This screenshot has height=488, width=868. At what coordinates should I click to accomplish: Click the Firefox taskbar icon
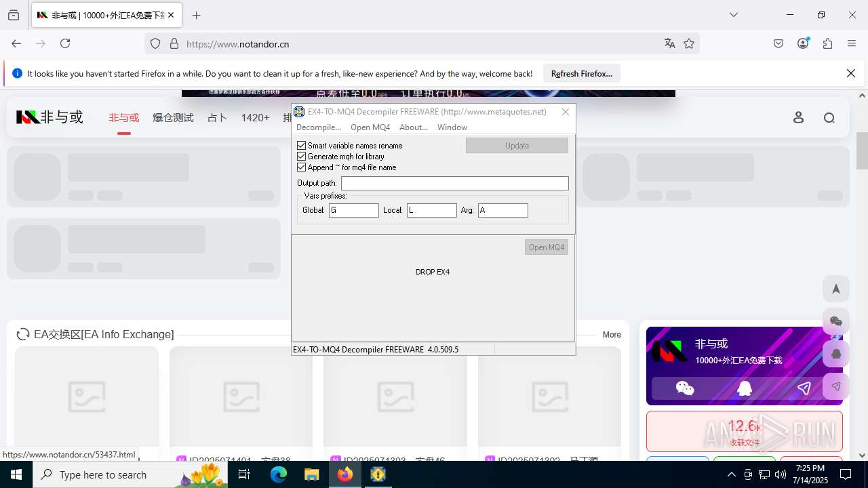click(x=344, y=474)
